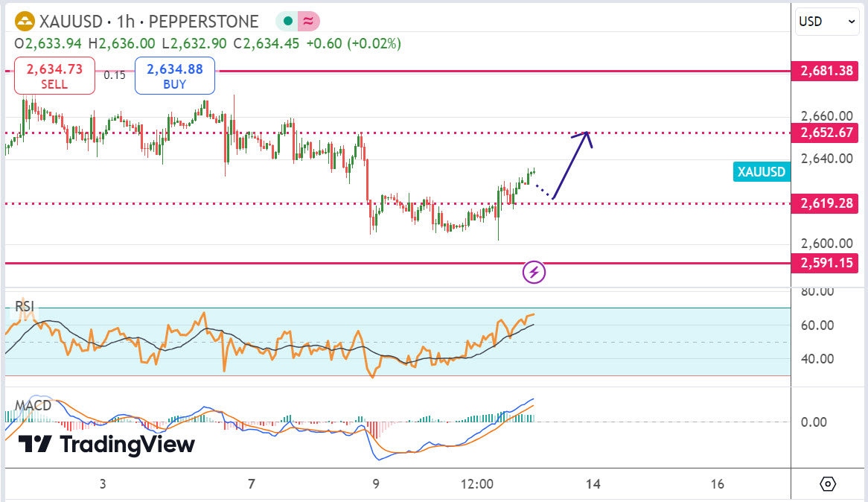Click the 0.15 spread value
Viewport: 868px width, 502px height.
click(115, 75)
